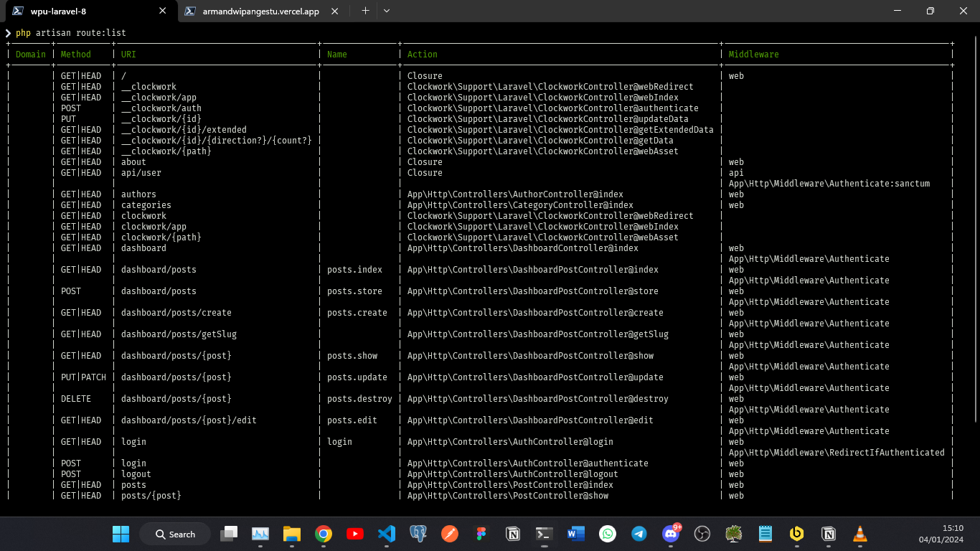Screen dimensions: 980x551
Task: Close the wpu-laravel-8 tab
Action: 163,11
